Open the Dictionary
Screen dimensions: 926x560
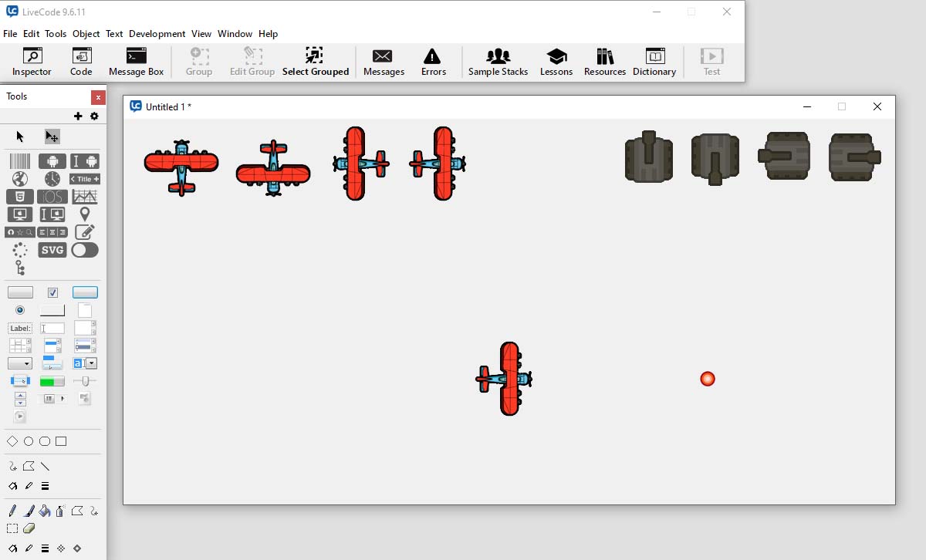coord(654,62)
